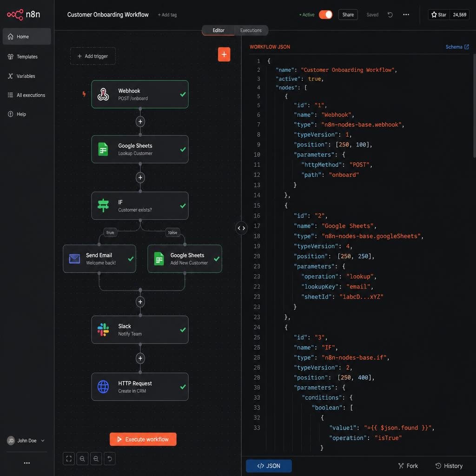The height and width of the screenshot is (476, 476).
Task: Star the n8n repository
Action: tap(439, 14)
